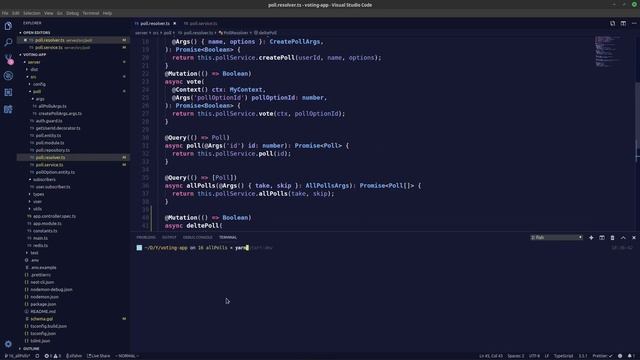Kill terminal using the trash icon
Screen dimensions: 640x360
pos(612,238)
